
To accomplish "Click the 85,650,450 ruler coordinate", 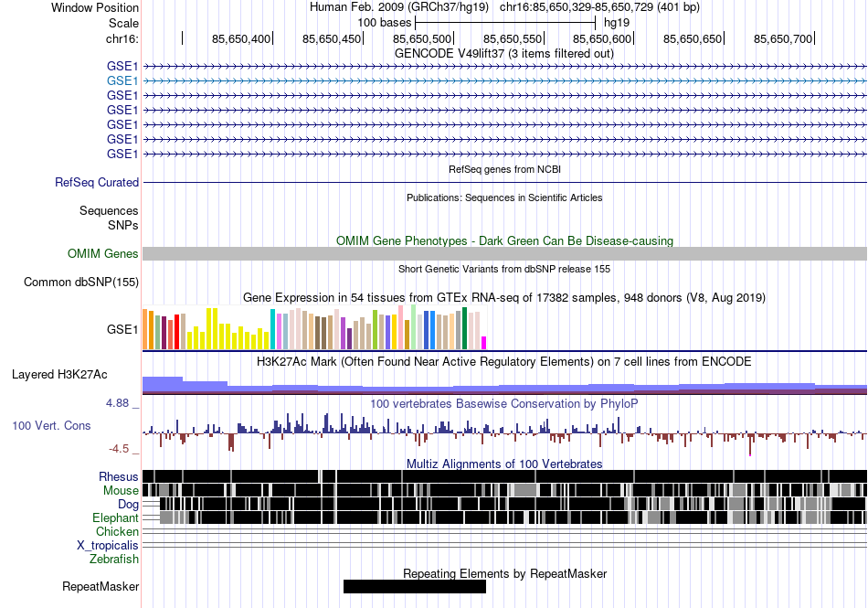I will (332, 38).
